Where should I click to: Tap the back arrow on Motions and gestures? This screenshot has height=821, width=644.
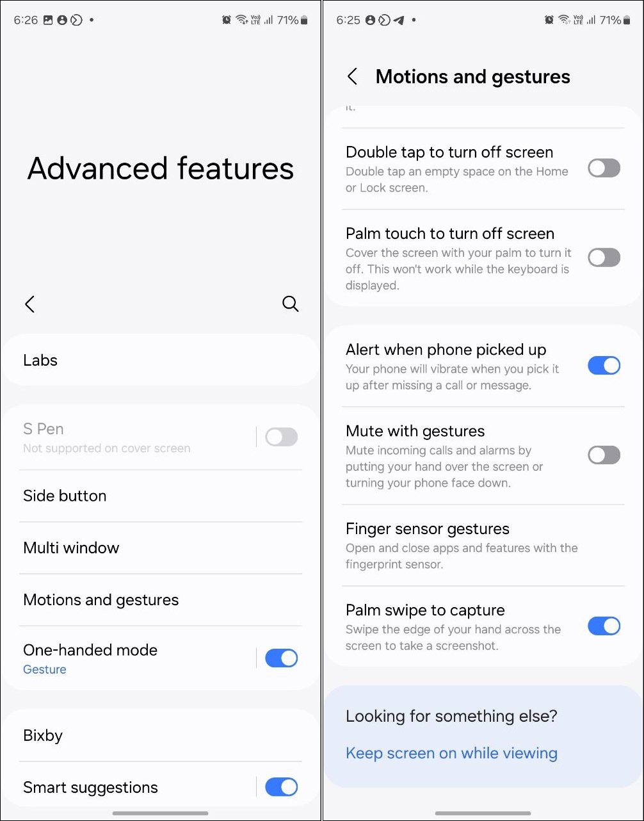(351, 76)
